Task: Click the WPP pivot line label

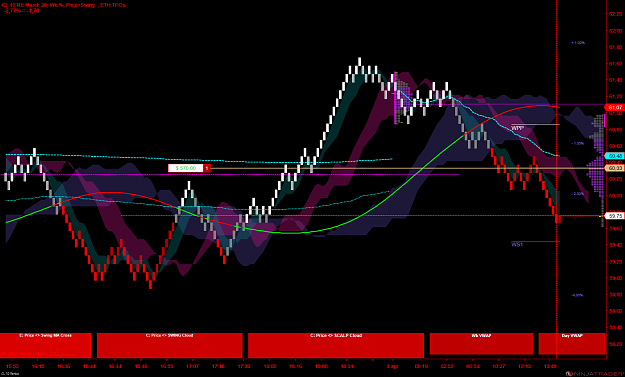Action: 517,128
